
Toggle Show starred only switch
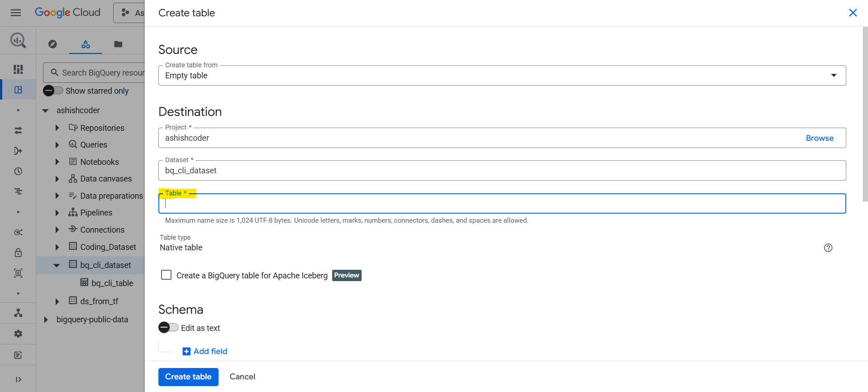[53, 91]
